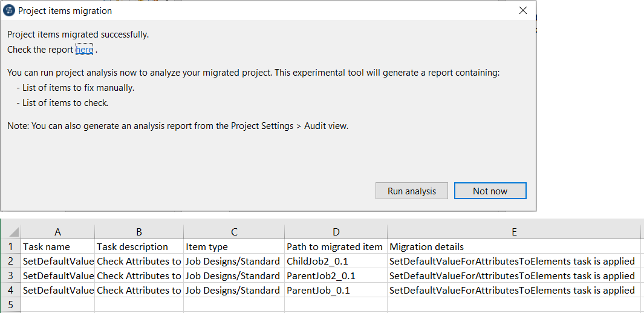This screenshot has width=644, height=313.
Task: Select row 3 header
Action: pos(10,275)
